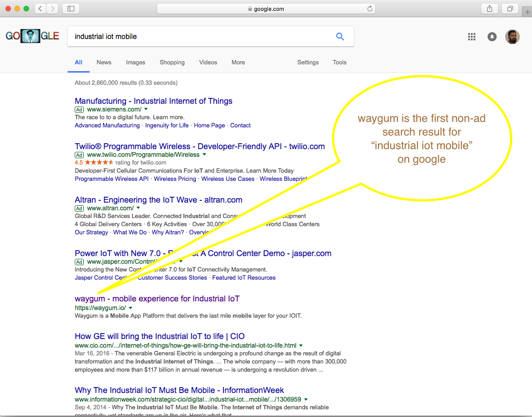
Task: Open How GE will bring Industrial IoT result
Action: 160,336
